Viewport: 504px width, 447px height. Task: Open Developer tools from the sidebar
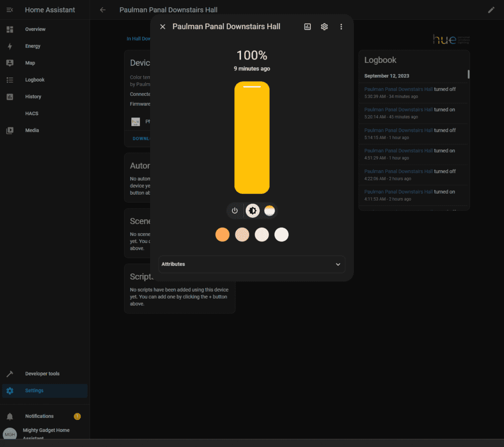coord(42,374)
